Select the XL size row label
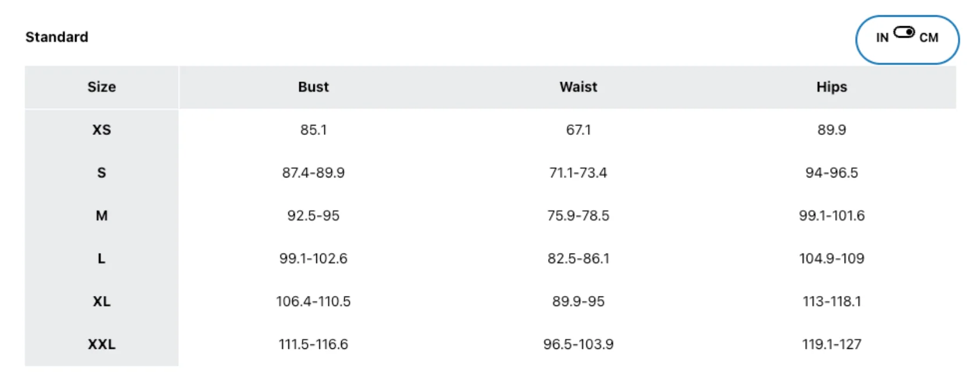The height and width of the screenshot is (378, 980). pyautogui.click(x=102, y=301)
